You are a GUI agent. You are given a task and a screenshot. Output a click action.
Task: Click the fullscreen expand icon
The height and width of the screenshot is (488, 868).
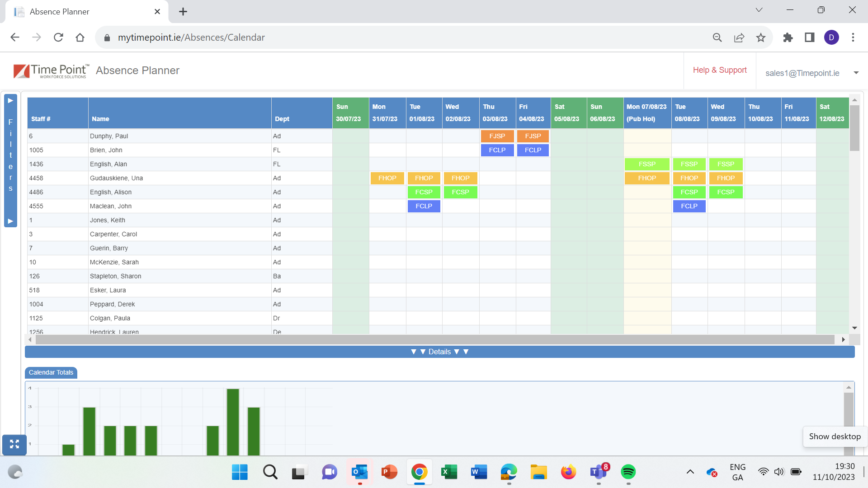[14, 444]
